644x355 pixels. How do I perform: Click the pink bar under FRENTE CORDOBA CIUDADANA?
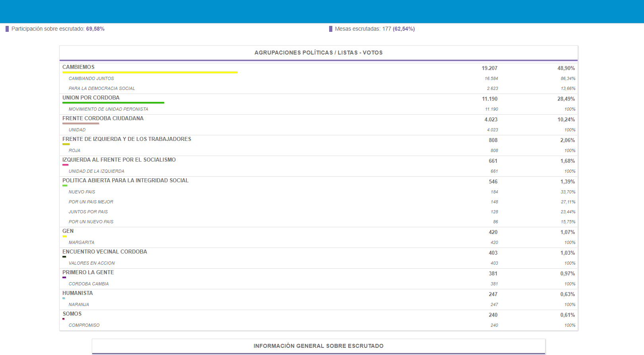(81, 123)
